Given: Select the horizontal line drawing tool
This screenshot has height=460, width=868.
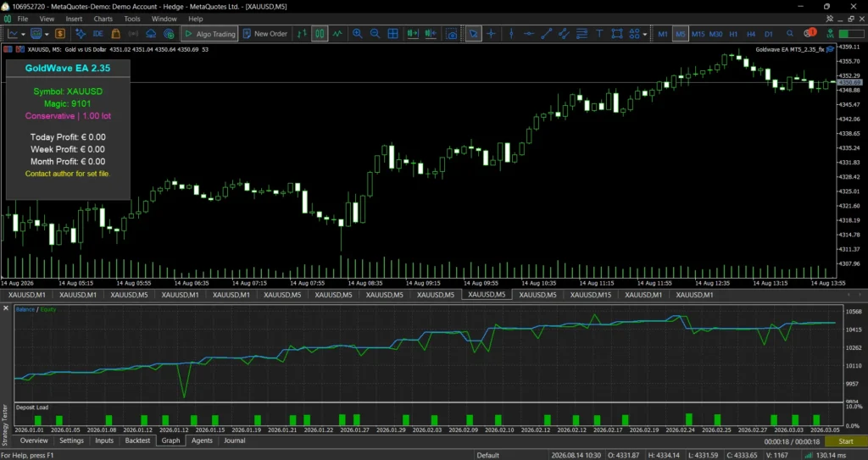Looking at the screenshot, I should coord(529,34).
